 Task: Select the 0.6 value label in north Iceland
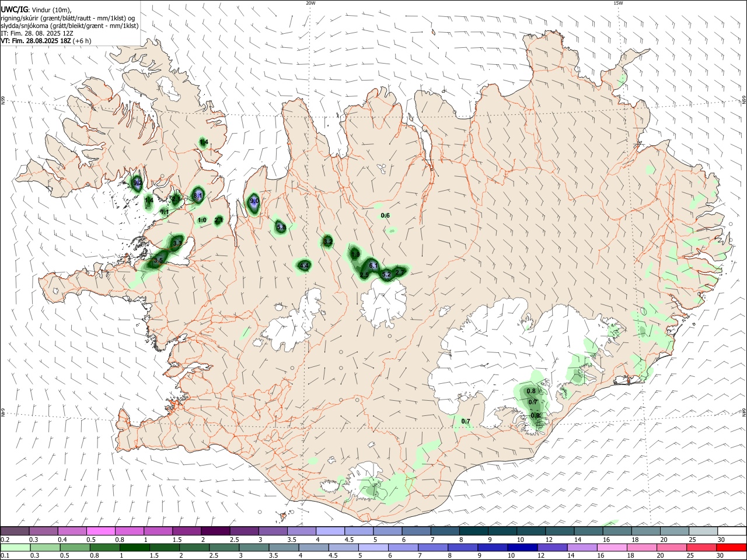(x=385, y=216)
